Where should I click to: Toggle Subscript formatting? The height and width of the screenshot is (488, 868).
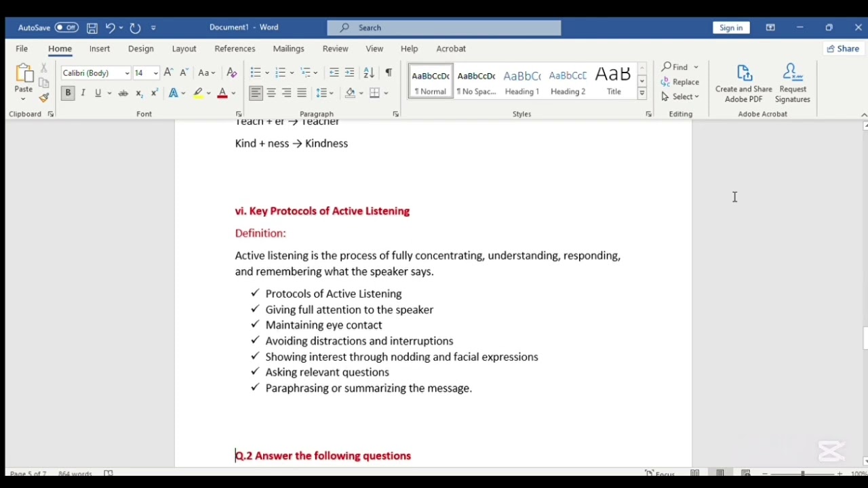coord(139,94)
